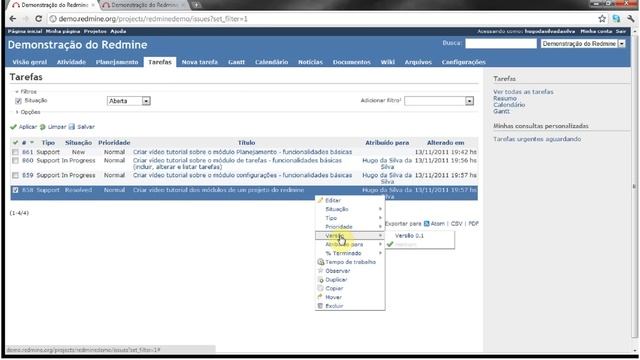Check the box for issue 859
This screenshot has height=360, width=640.
tap(16, 176)
